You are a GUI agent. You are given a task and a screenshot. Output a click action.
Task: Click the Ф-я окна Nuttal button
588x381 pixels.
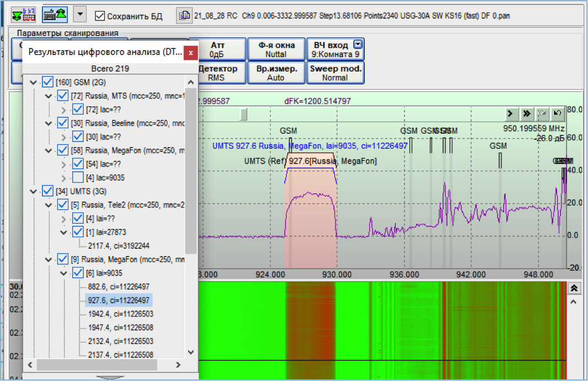coord(276,49)
